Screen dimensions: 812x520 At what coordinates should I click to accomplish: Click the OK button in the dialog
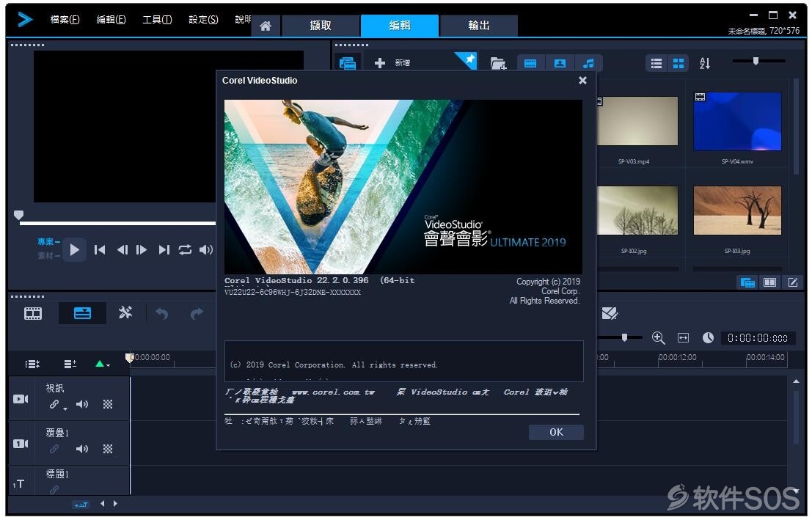coord(556,433)
